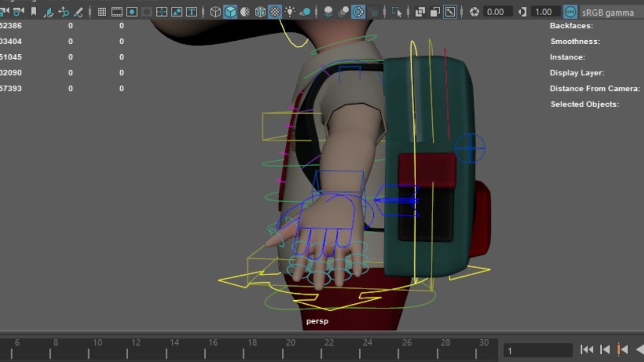Image resolution: width=644 pixels, height=362 pixels.
Task: Switch viewport to wireframe display
Action: 215,12
